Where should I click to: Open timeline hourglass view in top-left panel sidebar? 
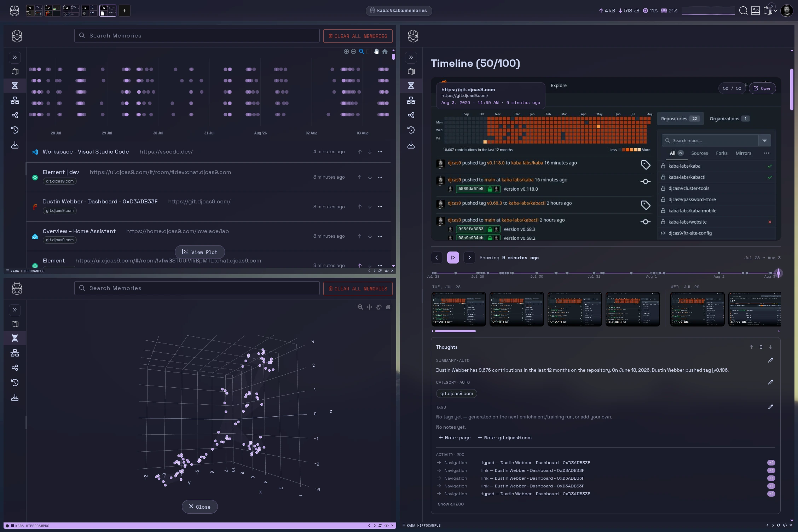tap(15, 86)
